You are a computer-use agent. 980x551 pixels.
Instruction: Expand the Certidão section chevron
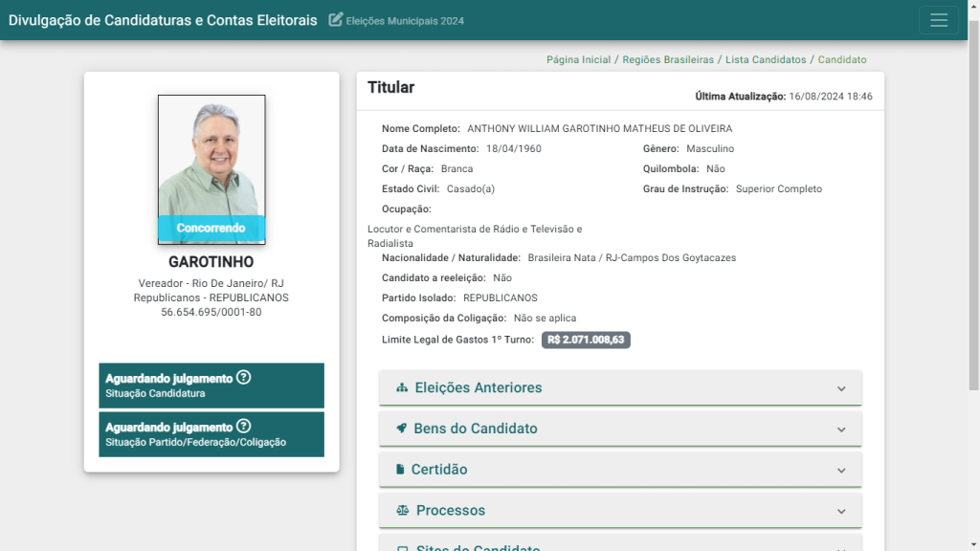[x=841, y=471]
